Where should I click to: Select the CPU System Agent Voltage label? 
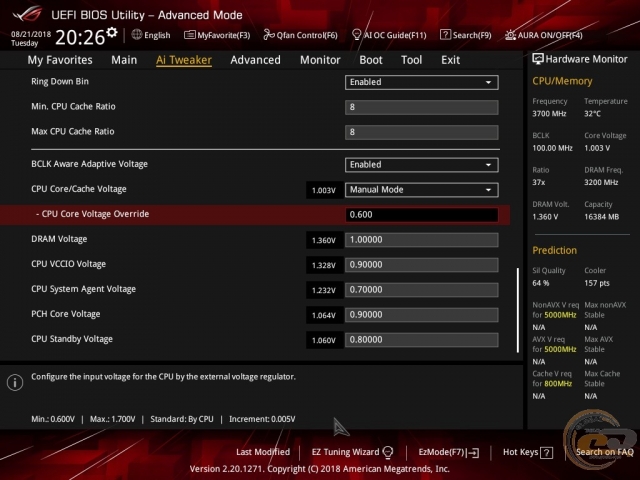84,289
